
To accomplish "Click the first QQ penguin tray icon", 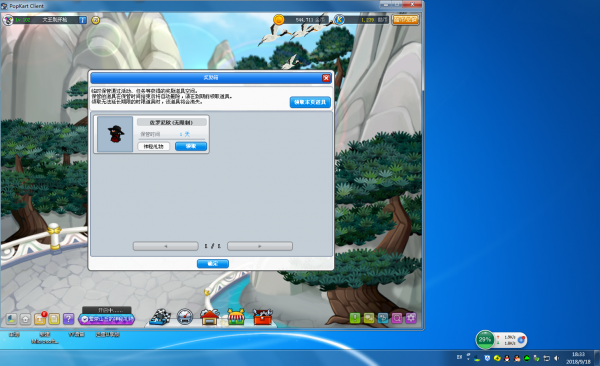I will [507, 358].
